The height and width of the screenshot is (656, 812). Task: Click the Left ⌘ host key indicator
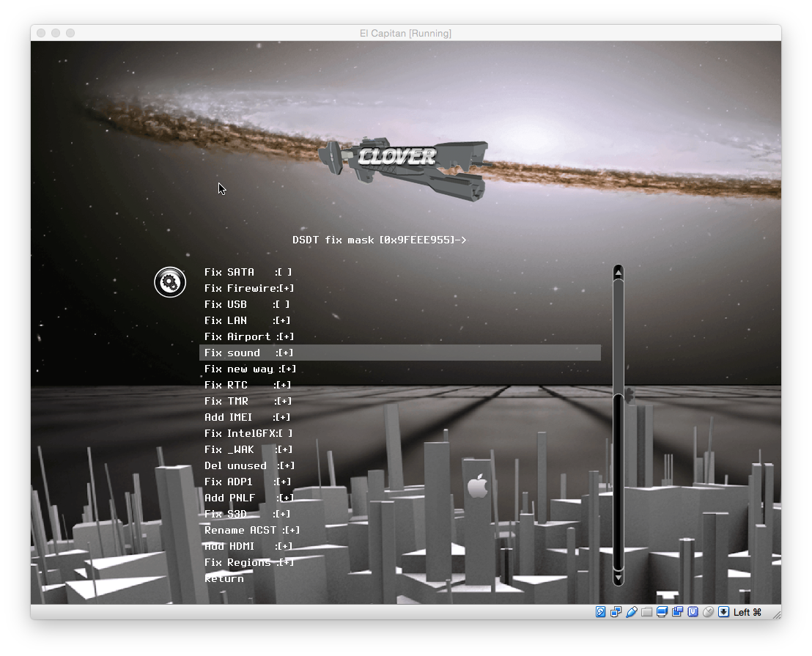click(748, 612)
